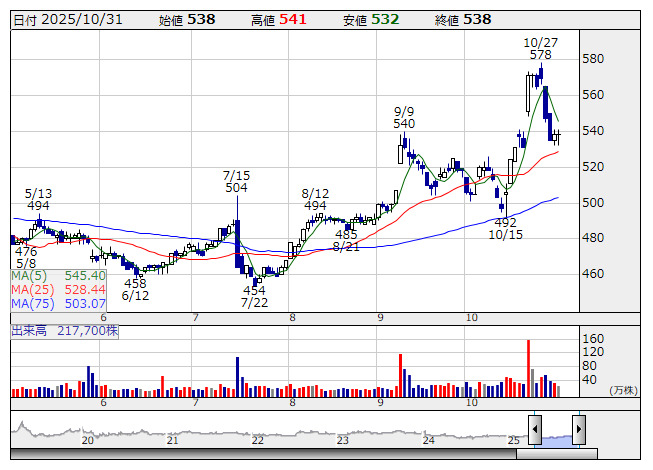
Task: Click the left range handle arrow
Action: tap(535, 429)
